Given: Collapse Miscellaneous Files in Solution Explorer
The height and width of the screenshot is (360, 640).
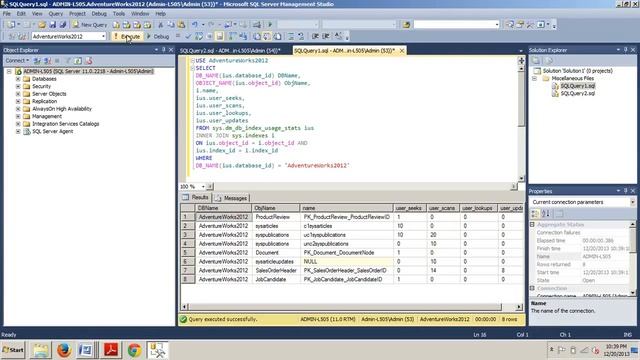Looking at the screenshot, I should coord(534,78).
